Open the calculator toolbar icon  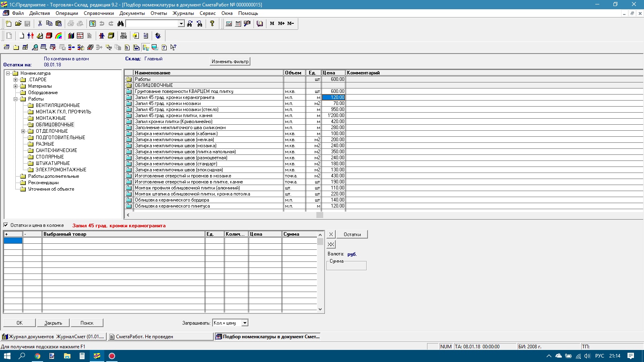tap(229, 24)
